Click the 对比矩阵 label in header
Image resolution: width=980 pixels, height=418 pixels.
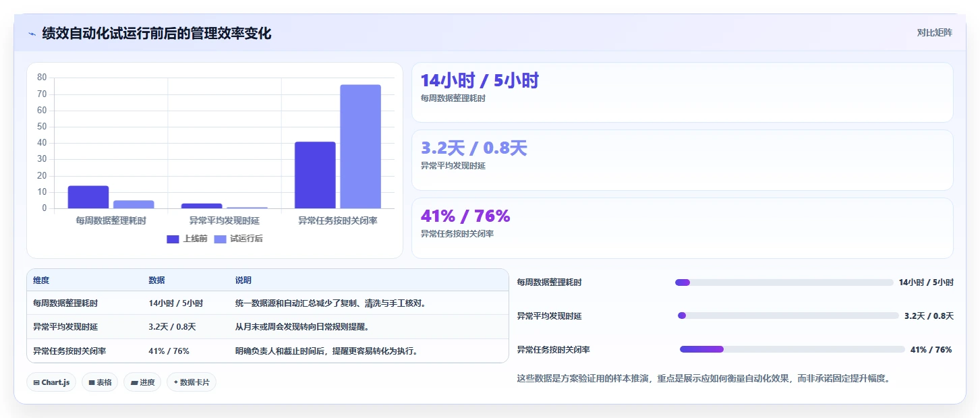point(934,32)
